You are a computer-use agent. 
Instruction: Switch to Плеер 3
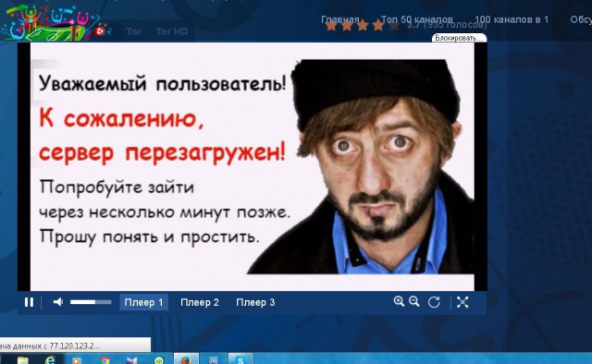coord(255,302)
